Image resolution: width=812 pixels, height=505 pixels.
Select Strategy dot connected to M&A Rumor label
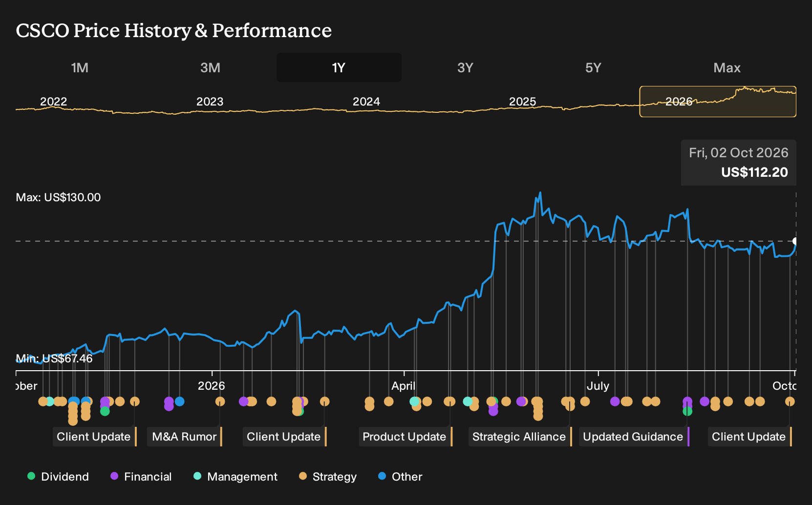point(220,401)
